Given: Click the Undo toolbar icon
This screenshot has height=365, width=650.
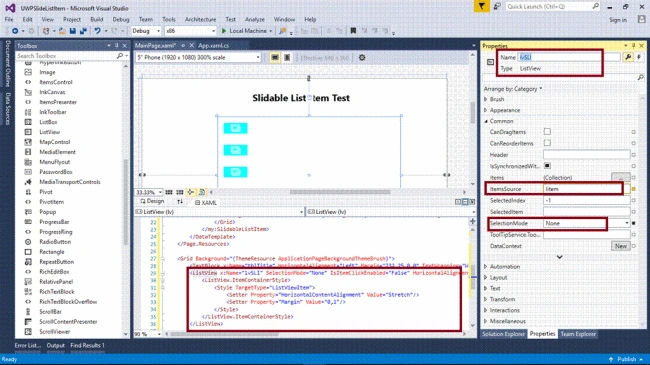Looking at the screenshot, I should click(x=97, y=31).
